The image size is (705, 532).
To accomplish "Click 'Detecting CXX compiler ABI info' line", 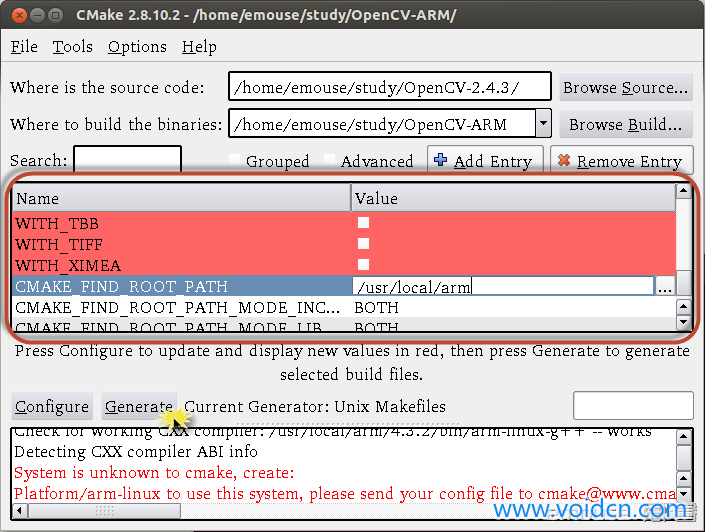I will pyautogui.click(x=136, y=452).
